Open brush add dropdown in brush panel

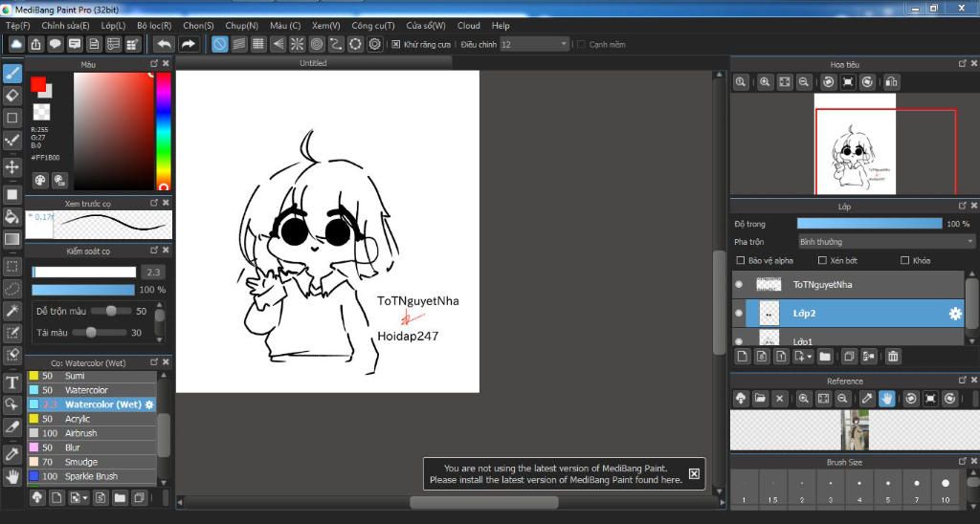tap(78, 498)
